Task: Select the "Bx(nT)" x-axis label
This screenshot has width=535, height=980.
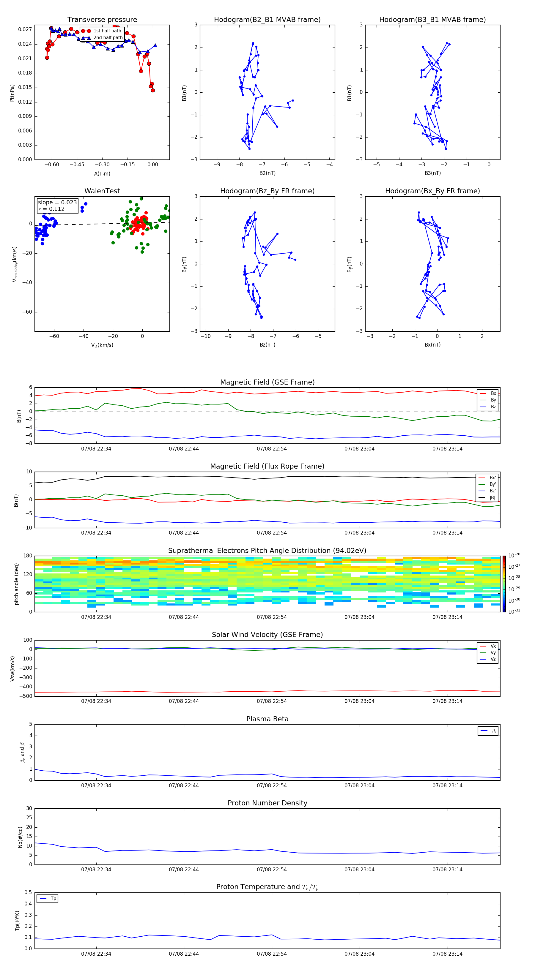Action: (432, 345)
